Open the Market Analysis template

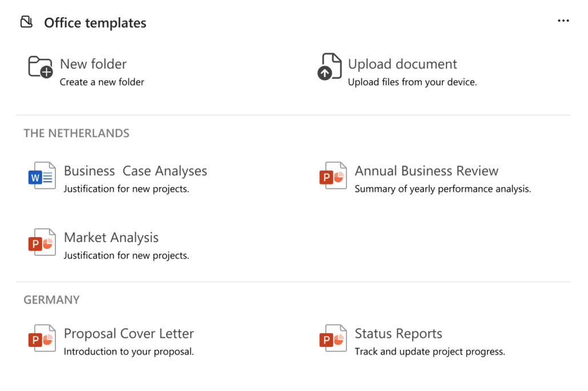[x=111, y=237]
